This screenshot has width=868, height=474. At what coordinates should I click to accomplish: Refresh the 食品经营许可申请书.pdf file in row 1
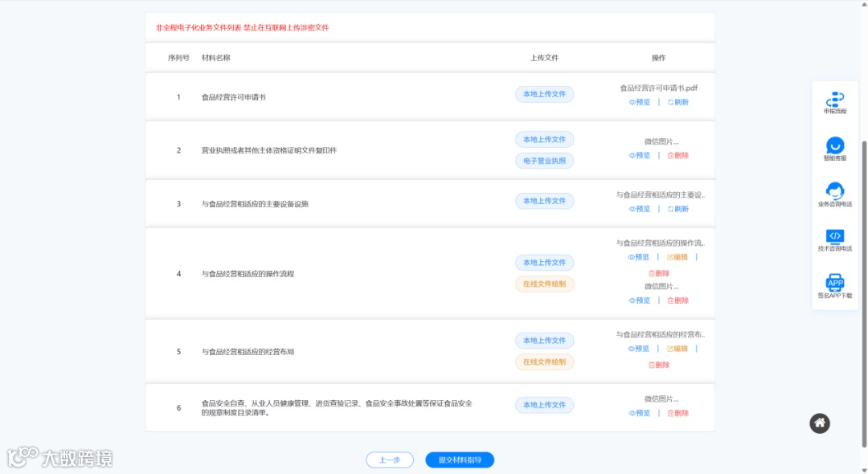point(678,102)
